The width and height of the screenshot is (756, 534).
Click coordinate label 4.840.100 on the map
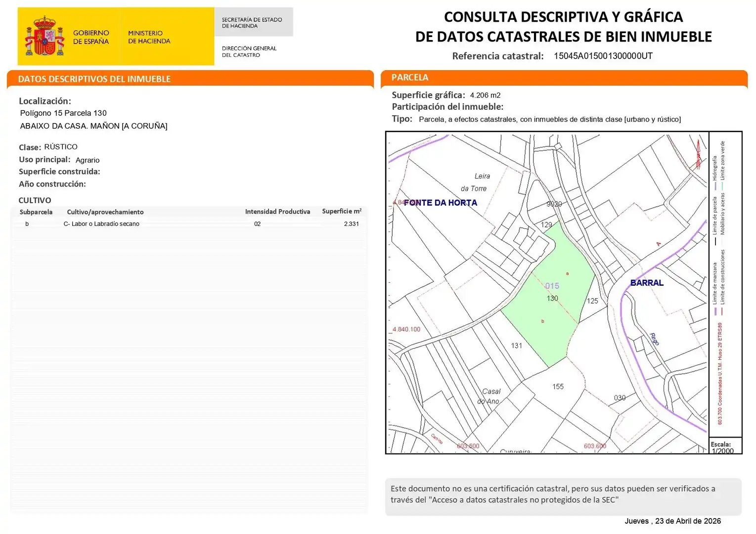click(406, 329)
